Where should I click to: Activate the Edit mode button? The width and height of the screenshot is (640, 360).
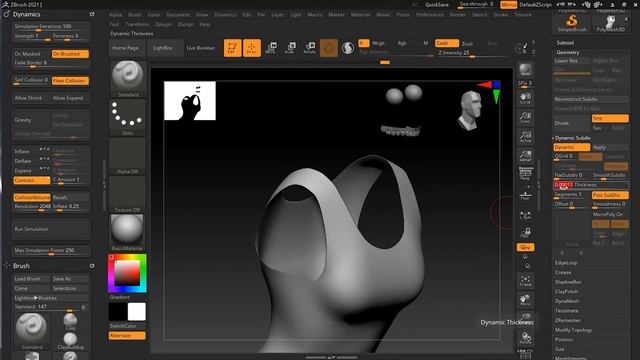click(232, 48)
